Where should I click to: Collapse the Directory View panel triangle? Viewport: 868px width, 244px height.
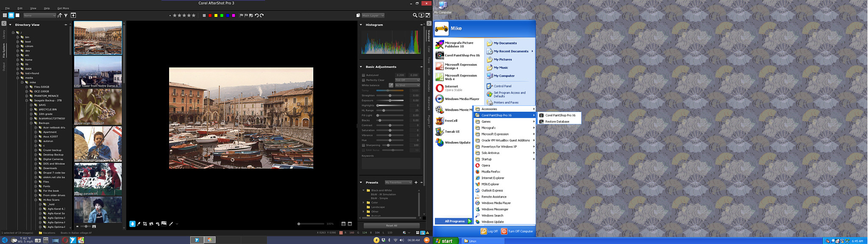pyautogui.click(x=10, y=25)
